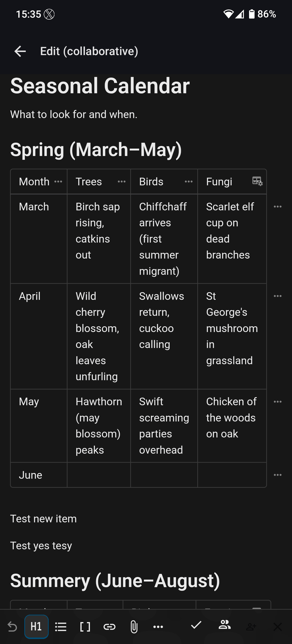Place cursor in empty June Trees cell
The width and height of the screenshot is (292, 644).
99,475
